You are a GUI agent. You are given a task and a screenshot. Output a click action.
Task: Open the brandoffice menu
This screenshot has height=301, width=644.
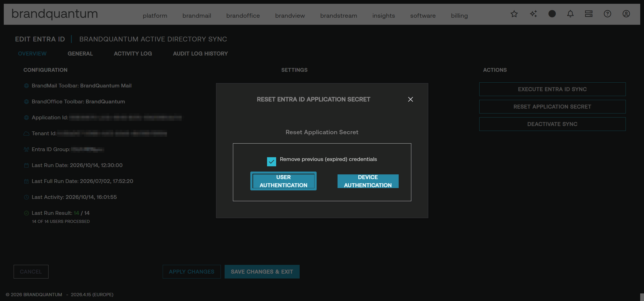coord(243,16)
